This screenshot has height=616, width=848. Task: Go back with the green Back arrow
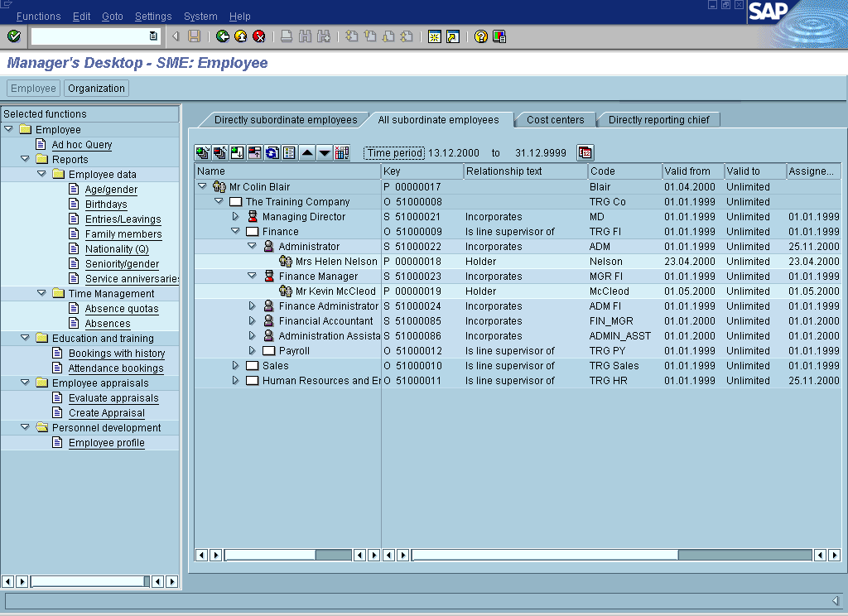(222, 36)
